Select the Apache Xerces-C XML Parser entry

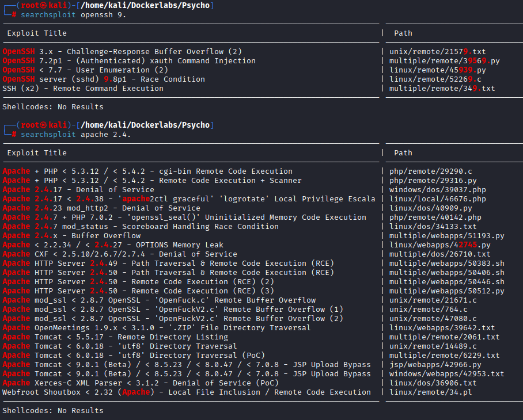click(141, 383)
